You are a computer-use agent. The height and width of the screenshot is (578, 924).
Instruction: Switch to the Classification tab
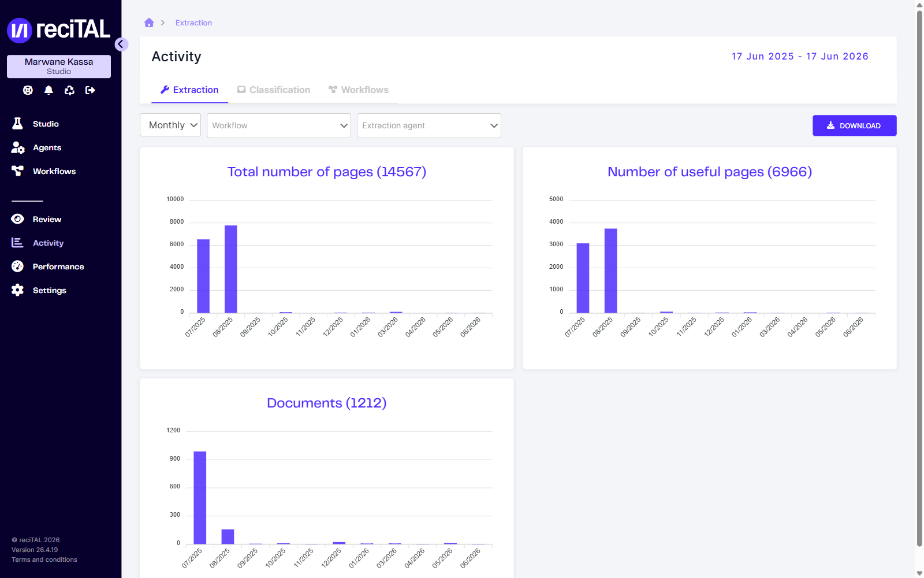[x=274, y=90]
